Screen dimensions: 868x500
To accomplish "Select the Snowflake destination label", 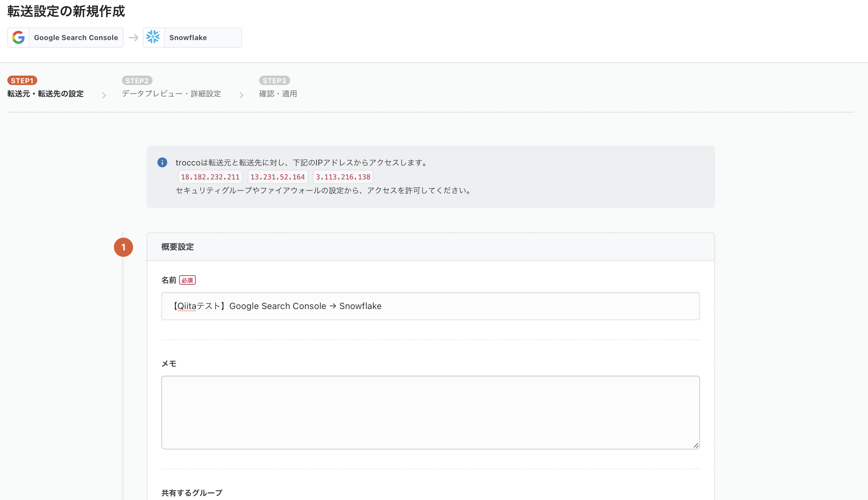I will click(x=188, y=38).
